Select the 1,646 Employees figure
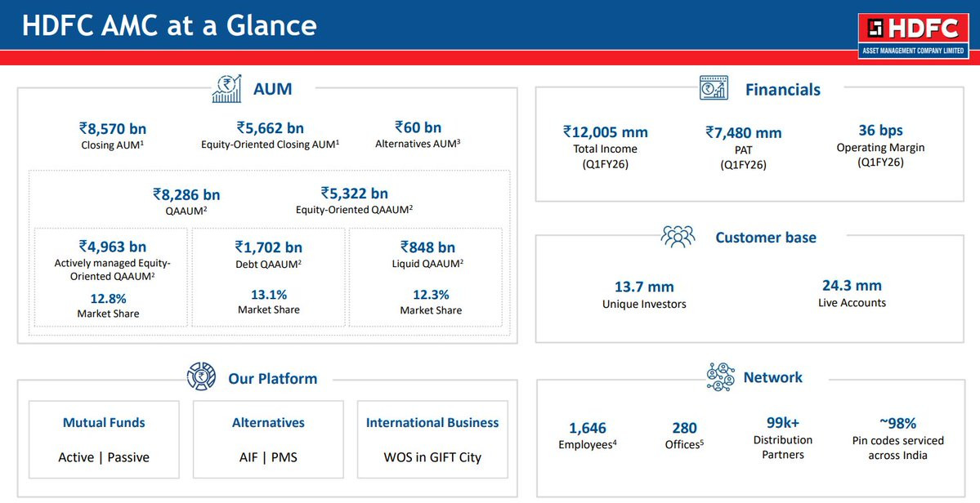The height and width of the screenshot is (503, 980). (x=588, y=428)
